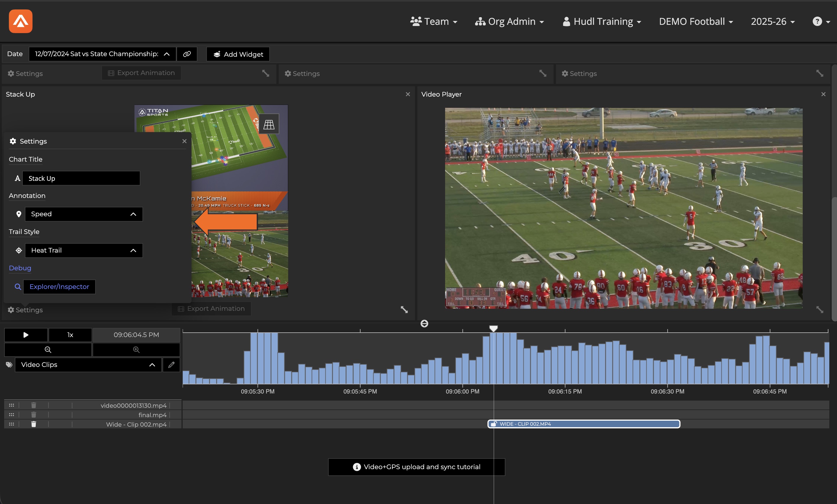This screenshot has height=504, width=837.
Task: Click the drag handle for final.mp4 row
Action: pyautogui.click(x=11, y=415)
